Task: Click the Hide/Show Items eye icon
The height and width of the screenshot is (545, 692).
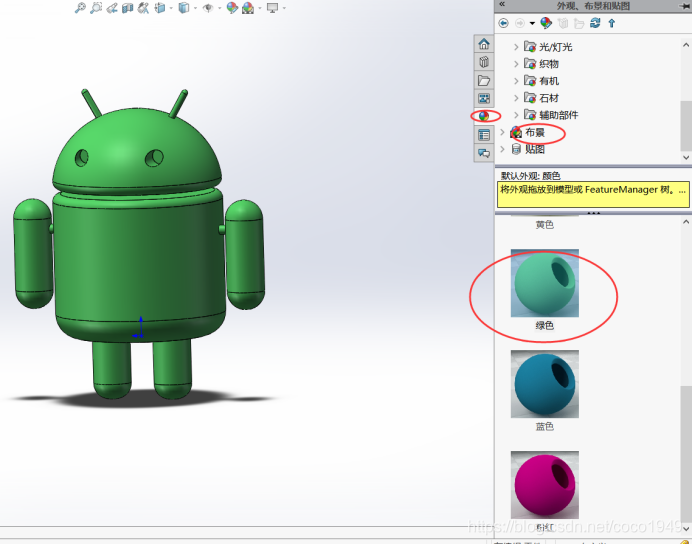Action: [x=208, y=8]
